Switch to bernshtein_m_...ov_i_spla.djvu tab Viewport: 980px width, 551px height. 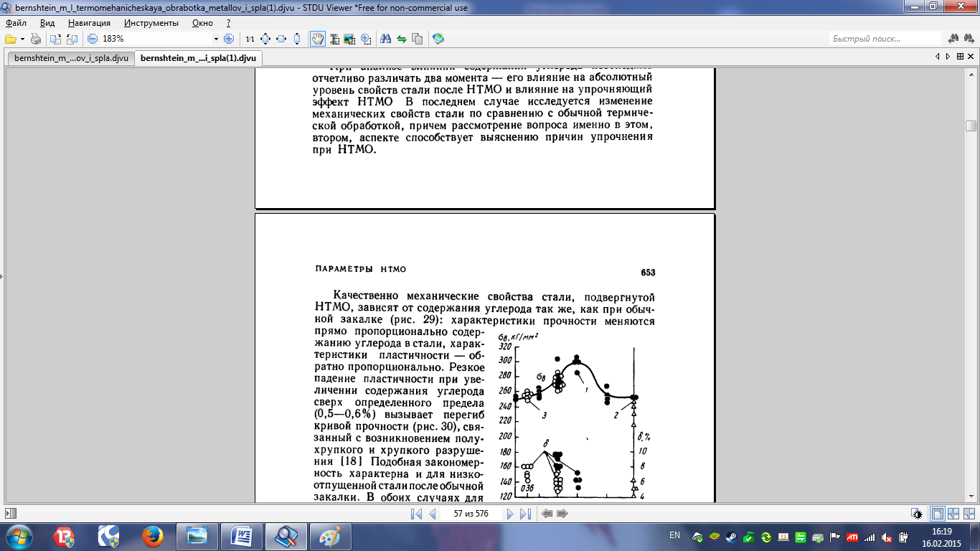click(x=70, y=58)
